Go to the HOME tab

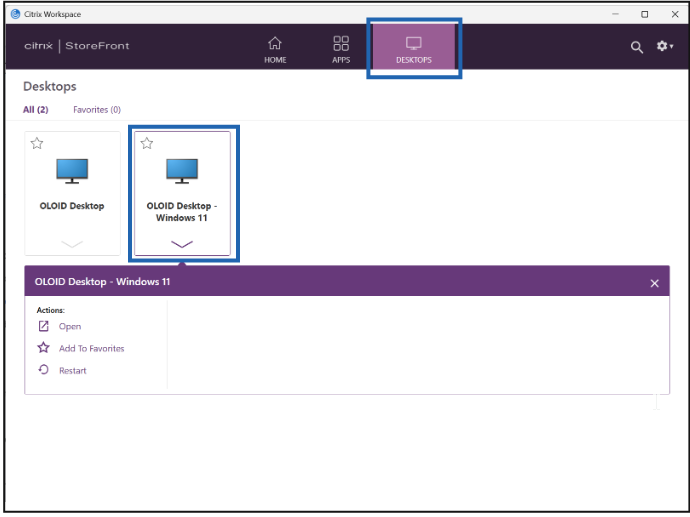point(275,50)
